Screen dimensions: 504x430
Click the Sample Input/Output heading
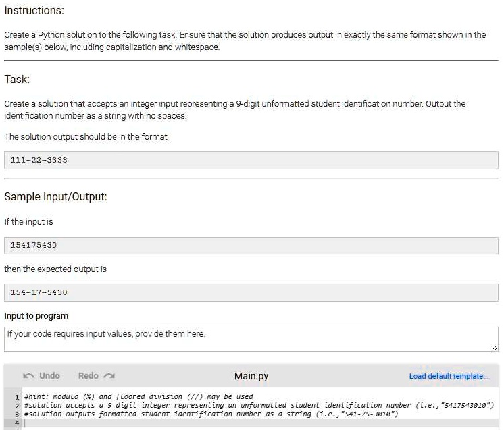(55, 197)
